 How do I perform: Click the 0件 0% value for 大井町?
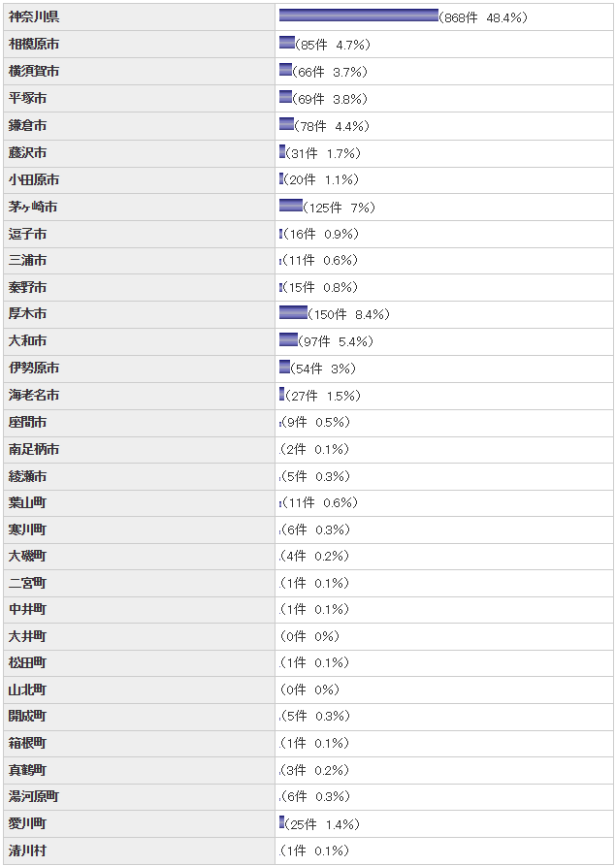(311, 636)
